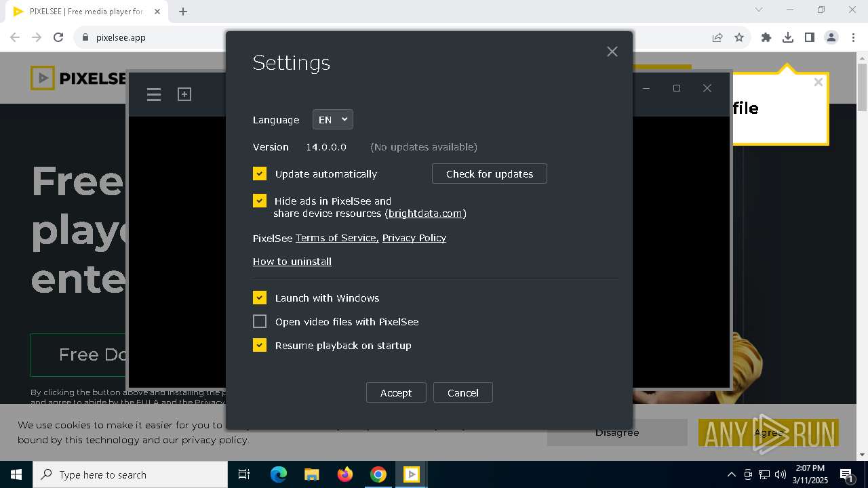Switch to Chrome in the taskbar
Image resolution: width=868 pixels, height=488 pixels.
click(x=378, y=474)
